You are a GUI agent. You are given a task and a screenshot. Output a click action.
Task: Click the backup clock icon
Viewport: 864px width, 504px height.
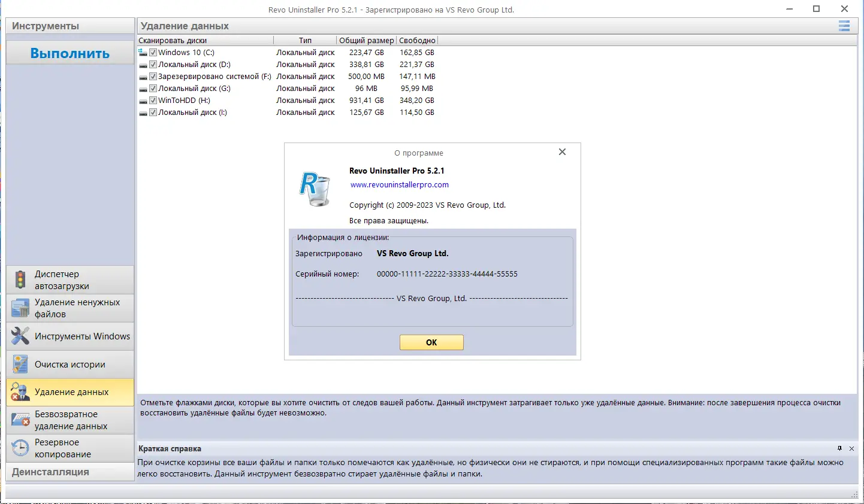click(20, 448)
